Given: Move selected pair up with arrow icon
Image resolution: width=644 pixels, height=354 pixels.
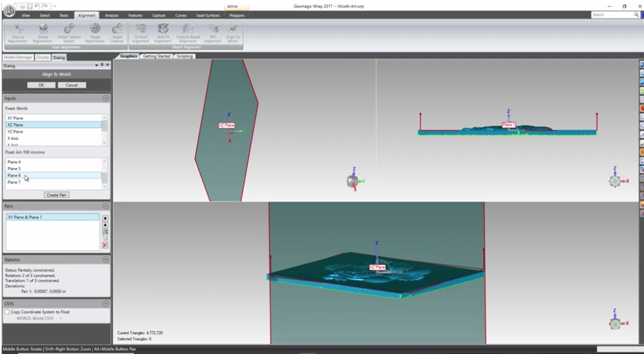Looking at the screenshot, I should (105, 218).
